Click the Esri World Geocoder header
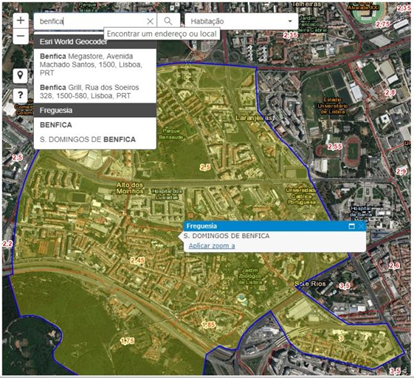414x378 pixels. [x=95, y=42]
